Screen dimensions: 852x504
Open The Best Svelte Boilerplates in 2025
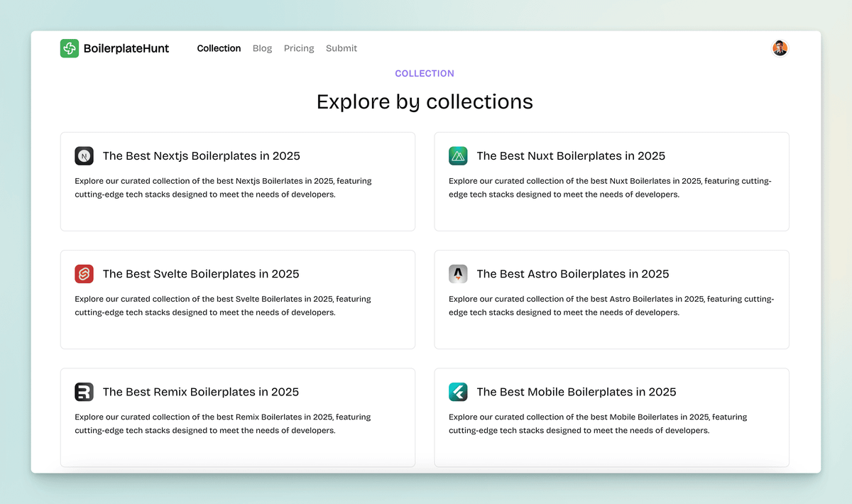click(x=201, y=274)
